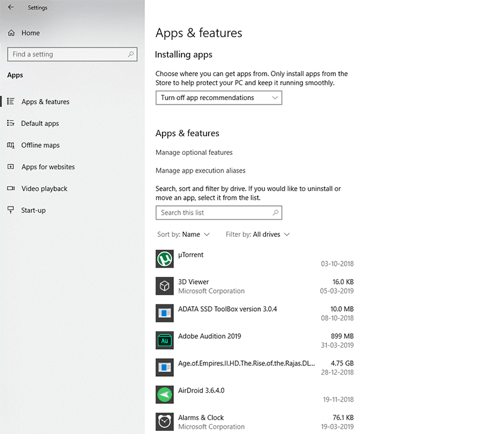504x434 pixels.
Task: Click the Alarms & Clock icon
Action: (164, 422)
